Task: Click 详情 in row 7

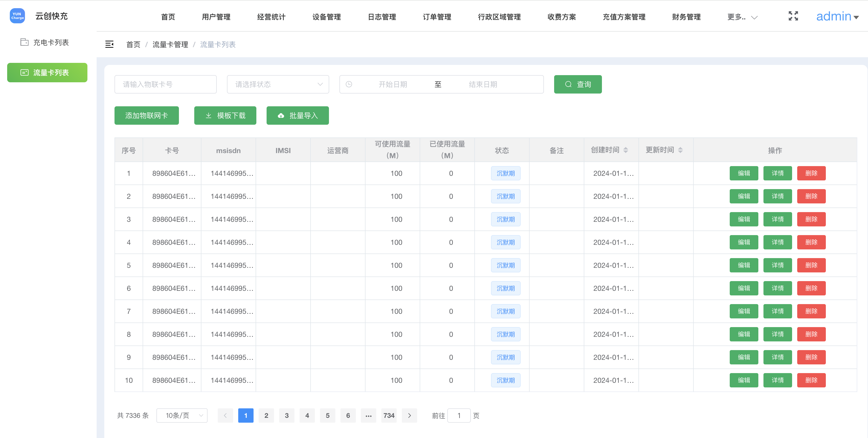Action: tap(777, 311)
